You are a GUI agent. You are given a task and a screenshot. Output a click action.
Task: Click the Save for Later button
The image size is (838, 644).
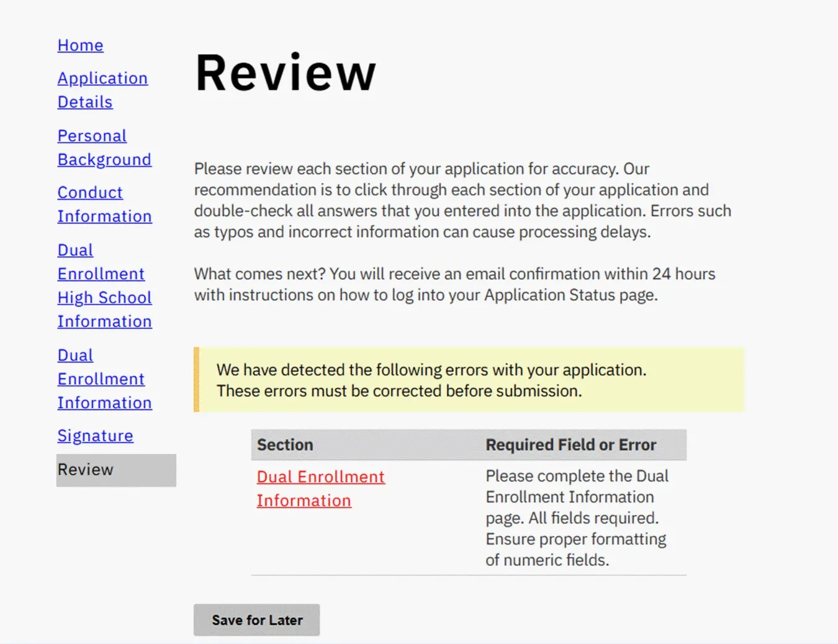click(x=256, y=620)
